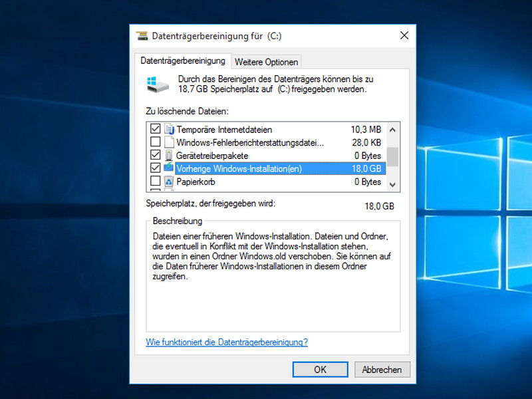The image size is (532, 399).
Task: Open the Wie funktioniert die Datenträgerbereinigung link
Action: click(227, 342)
